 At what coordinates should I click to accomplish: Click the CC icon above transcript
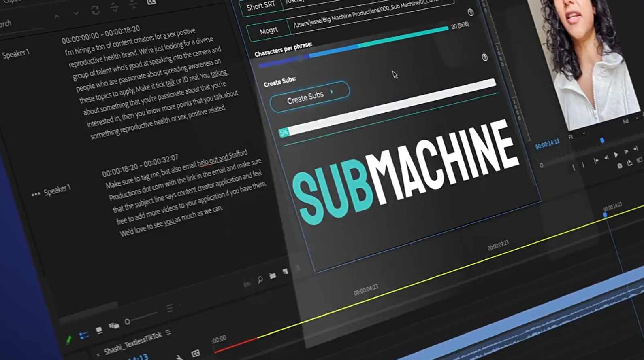[x=151, y=2]
